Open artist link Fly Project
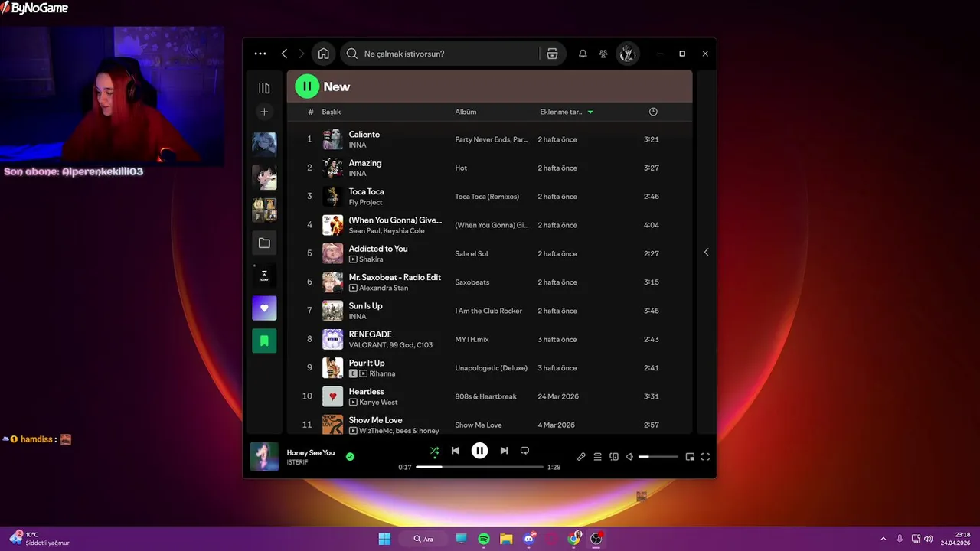The height and width of the screenshot is (551, 980). click(366, 202)
